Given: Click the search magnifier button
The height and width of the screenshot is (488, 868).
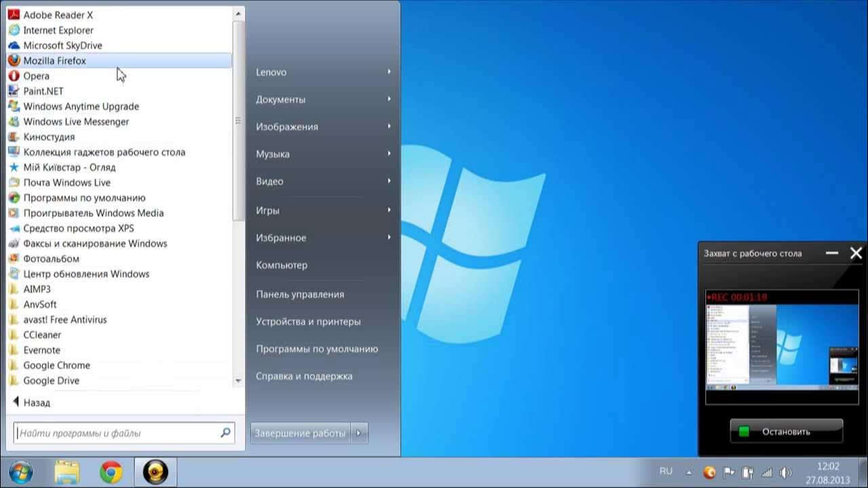Looking at the screenshot, I should 226,432.
